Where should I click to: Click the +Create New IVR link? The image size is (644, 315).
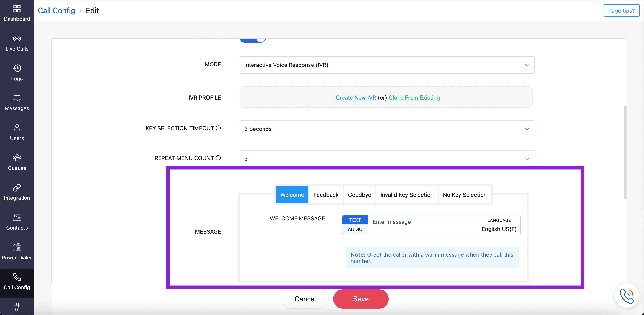354,98
